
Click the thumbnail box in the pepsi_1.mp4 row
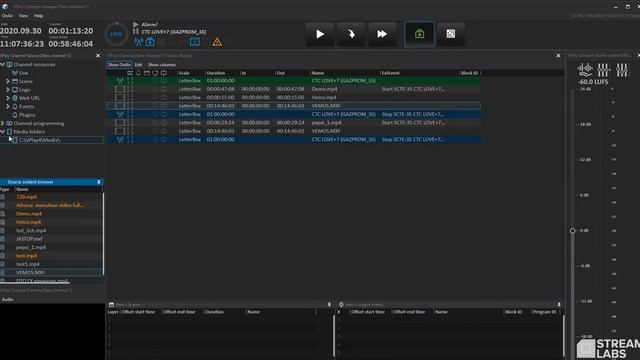click(x=120, y=122)
